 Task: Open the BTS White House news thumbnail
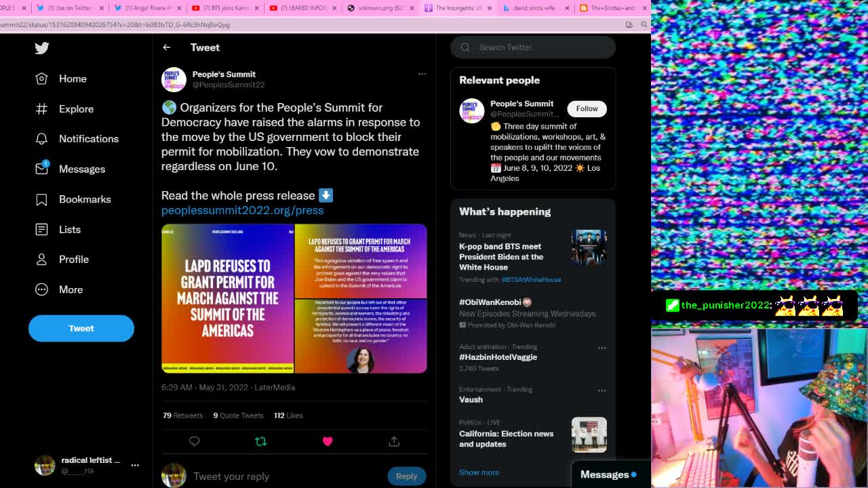[x=589, y=247]
